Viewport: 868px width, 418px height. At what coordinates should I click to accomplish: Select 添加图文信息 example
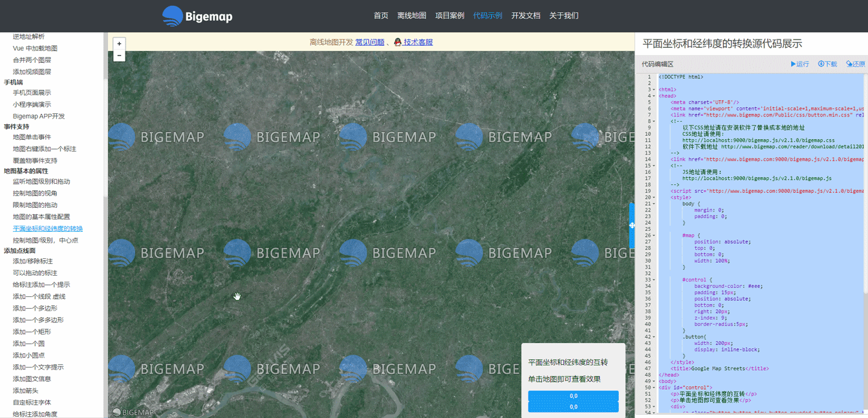[x=32, y=379]
